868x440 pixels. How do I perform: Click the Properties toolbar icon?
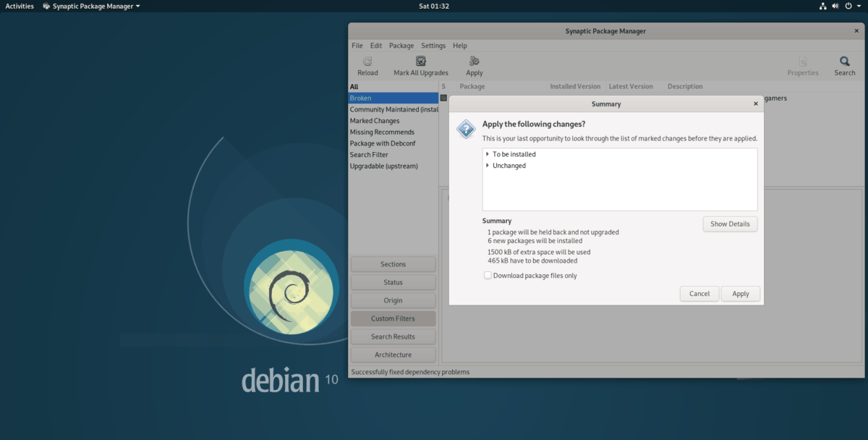point(803,62)
